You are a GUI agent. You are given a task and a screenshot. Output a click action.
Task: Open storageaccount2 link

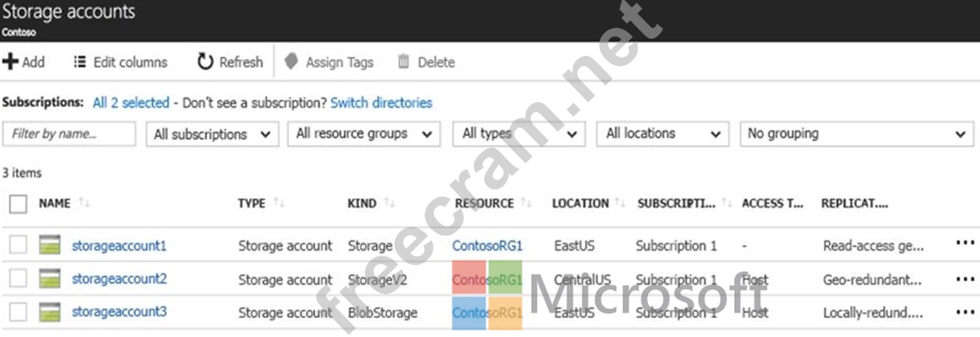(120, 279)
